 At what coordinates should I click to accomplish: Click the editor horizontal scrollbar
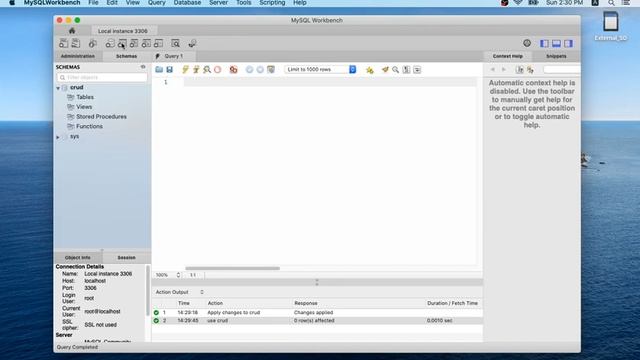coord(233,269)
